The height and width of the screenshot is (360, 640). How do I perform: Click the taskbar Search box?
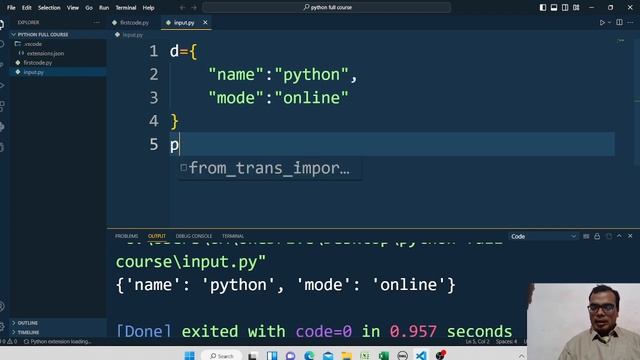(x=222, y=356)
